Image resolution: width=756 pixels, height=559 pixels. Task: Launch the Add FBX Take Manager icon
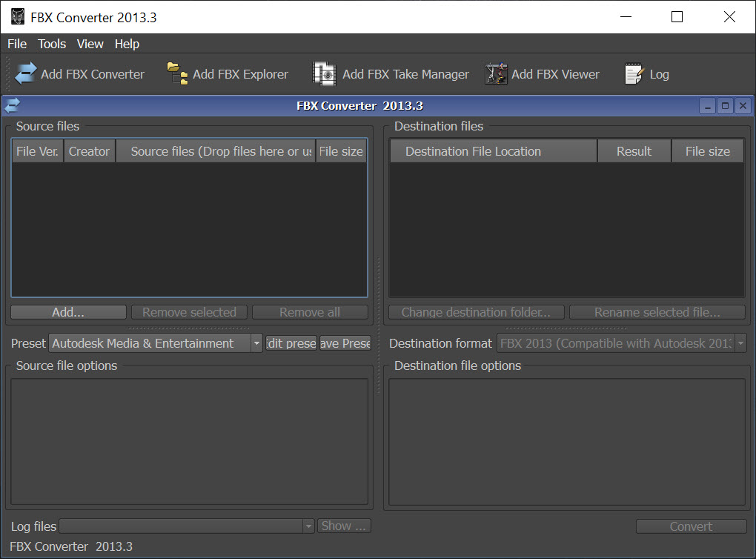325,74
